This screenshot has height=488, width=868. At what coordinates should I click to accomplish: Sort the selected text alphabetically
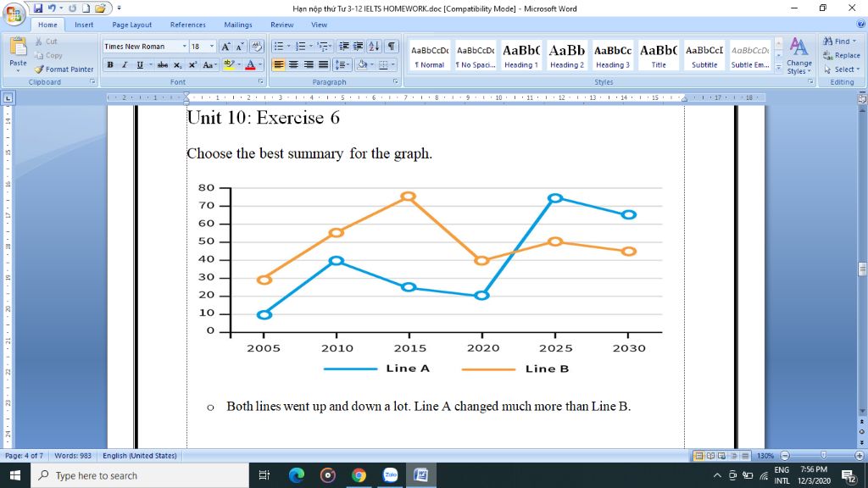(x=374, y=47)
